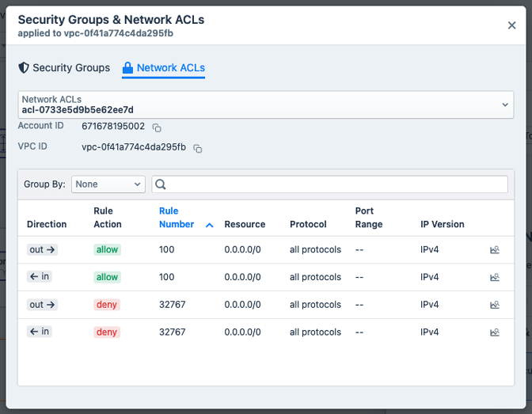Copy the VPC ID value

click(x=198, y=149)
